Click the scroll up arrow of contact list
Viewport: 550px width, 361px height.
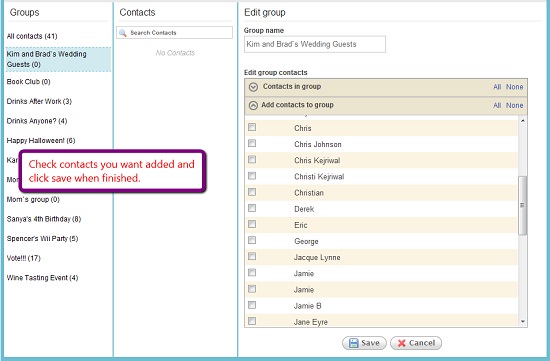[x=523, y=121]
